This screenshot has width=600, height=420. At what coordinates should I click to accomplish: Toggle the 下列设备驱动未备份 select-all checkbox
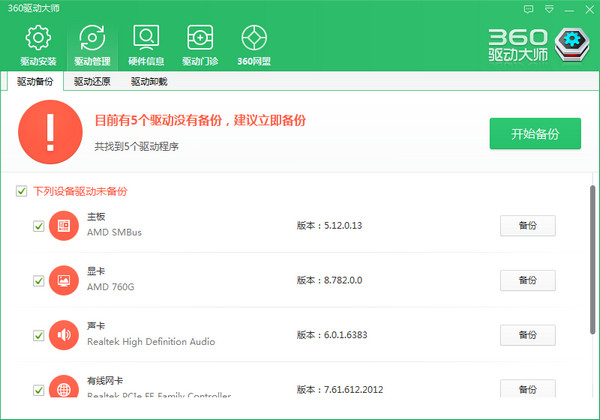[x=21, y=191]
